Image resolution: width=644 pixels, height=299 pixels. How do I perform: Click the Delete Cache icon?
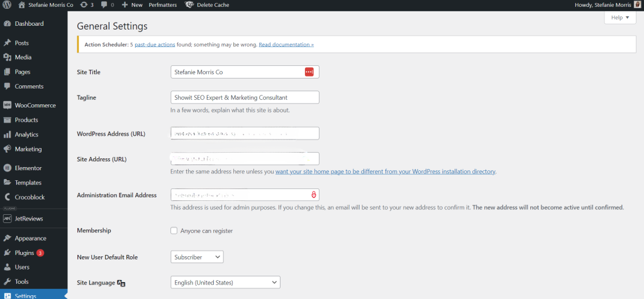pyautogui.click(x=189, y=5)
